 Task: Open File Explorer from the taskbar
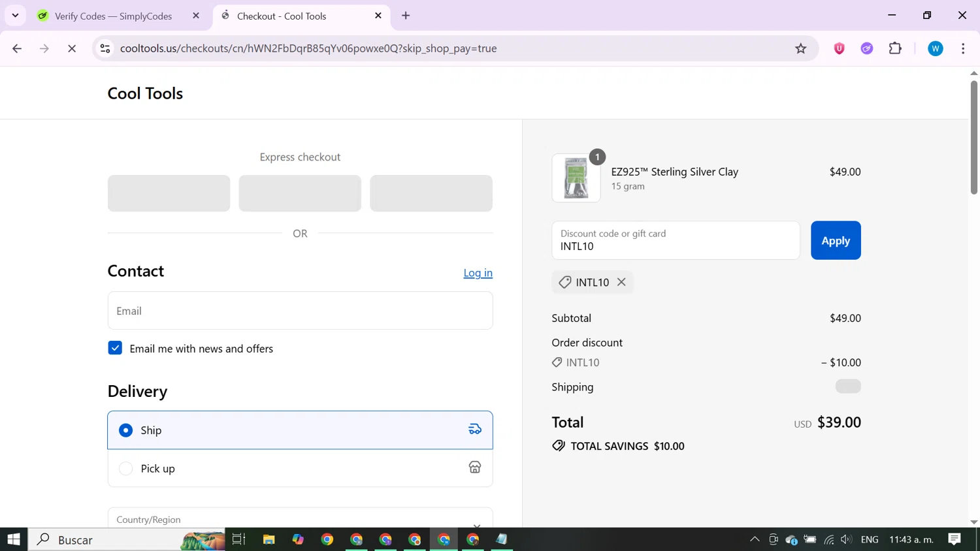tap(269, 539)
